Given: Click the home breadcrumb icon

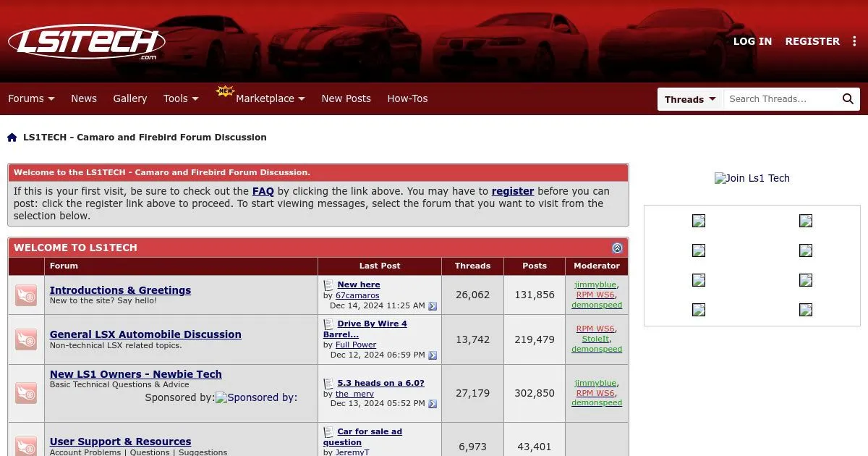Looking at the screenshot, I should coord(12,138).
